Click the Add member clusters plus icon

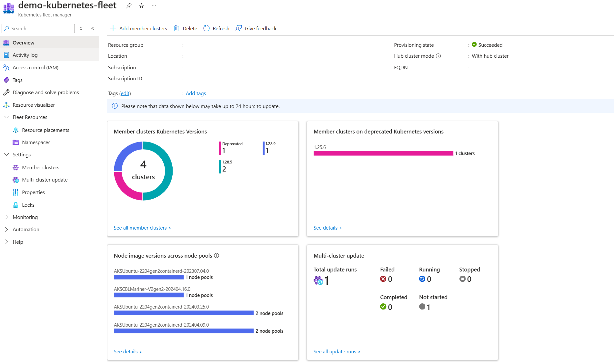pos(113,28)
